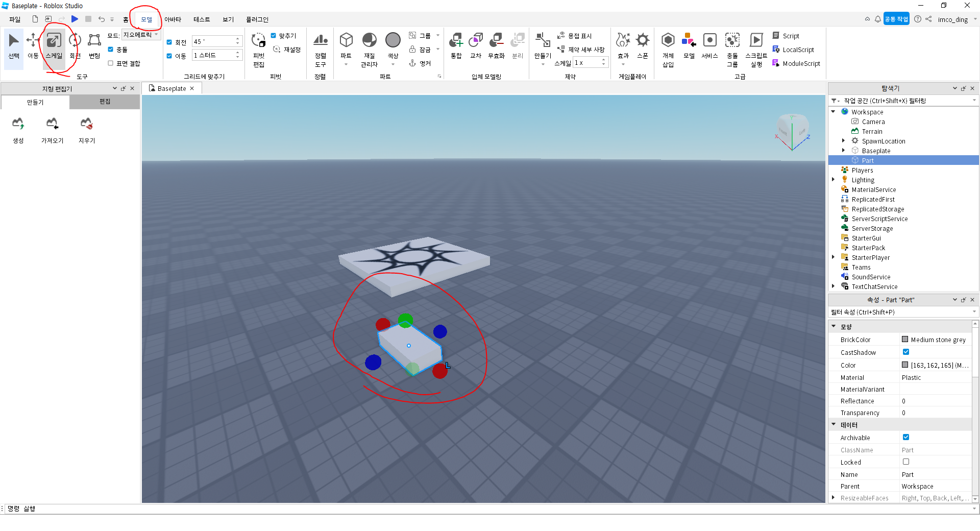980x531 pixels.
Task: Select the 변형 (Transform) tool
Action: (94, 46)
